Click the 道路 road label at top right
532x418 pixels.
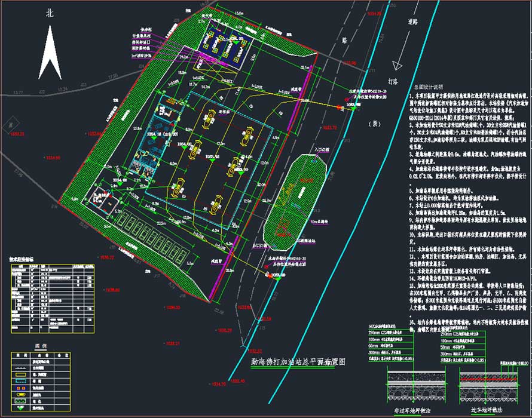[x=412, y=21]
